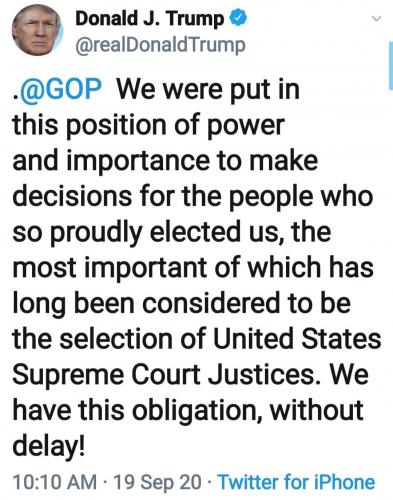Click the Donald J. Trump display name
Viewport: 393px width, 500px height.
tap(150, 19)
